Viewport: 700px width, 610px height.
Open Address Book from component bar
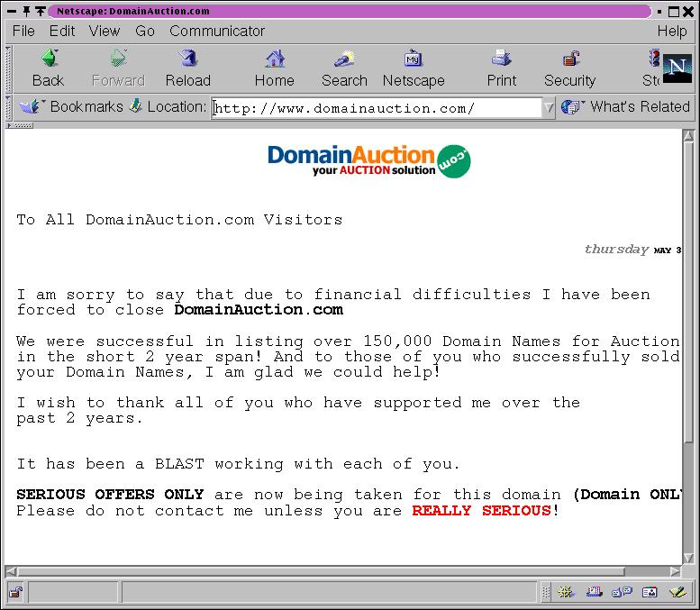click(x=650, y=592)
